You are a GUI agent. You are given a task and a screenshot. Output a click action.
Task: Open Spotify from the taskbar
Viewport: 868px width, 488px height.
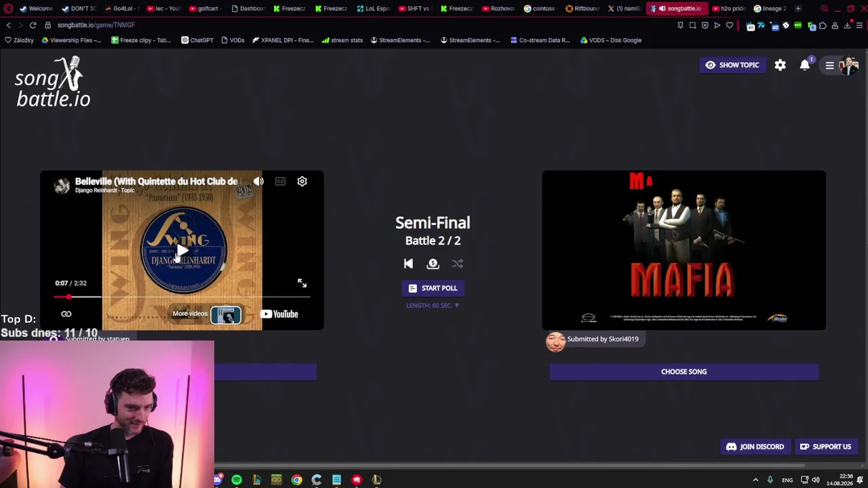[x=237, y=480]
